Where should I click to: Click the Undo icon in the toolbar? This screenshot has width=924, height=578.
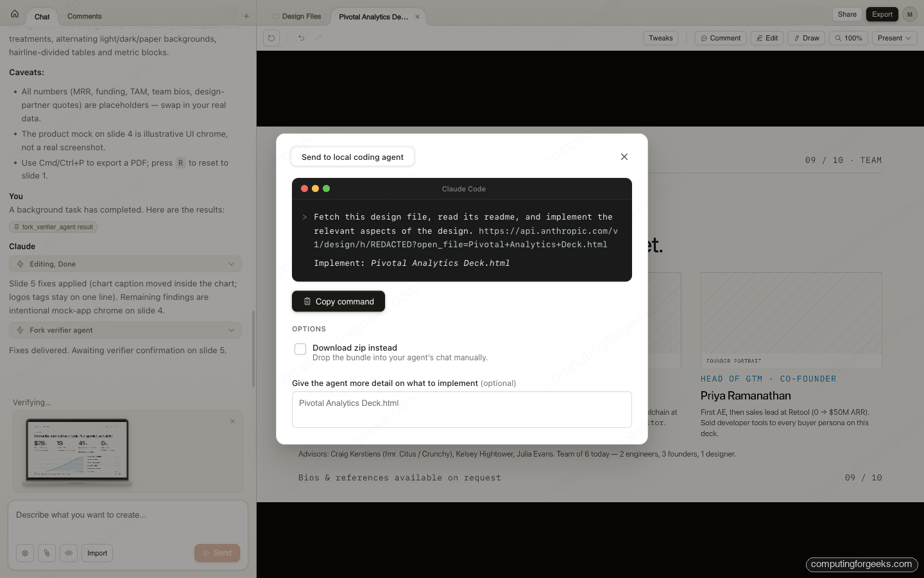tap(300, 38)
